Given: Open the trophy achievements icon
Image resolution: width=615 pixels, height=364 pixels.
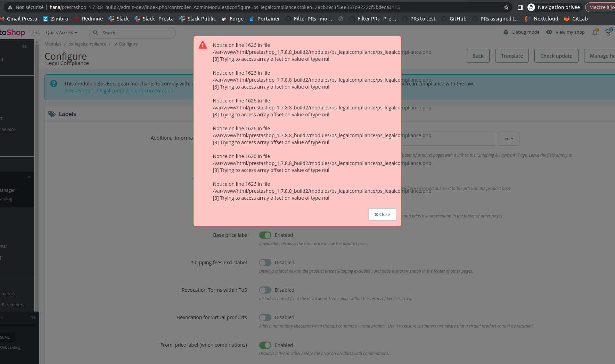Looking at the screenshot, I should click(608, 32).
